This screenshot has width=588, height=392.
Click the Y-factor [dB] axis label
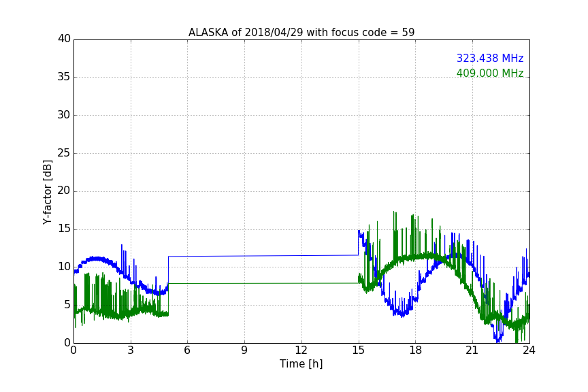coord(47,192)
